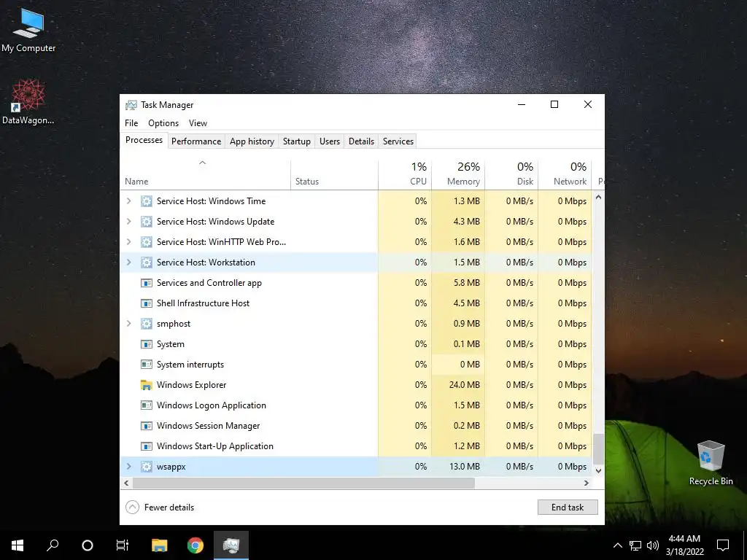Open the volume speaker tray icon
747x560 pixels.
(653, 545)
